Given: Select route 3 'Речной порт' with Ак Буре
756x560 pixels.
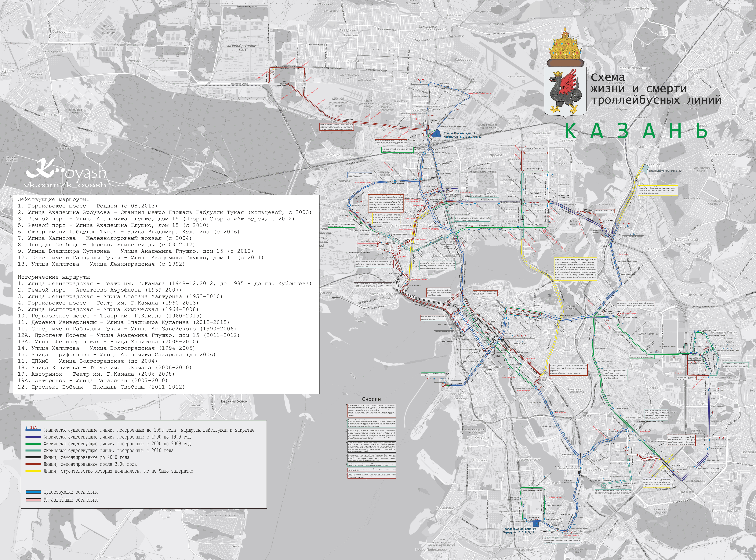Looking at the screenshot, I should 156,219.
